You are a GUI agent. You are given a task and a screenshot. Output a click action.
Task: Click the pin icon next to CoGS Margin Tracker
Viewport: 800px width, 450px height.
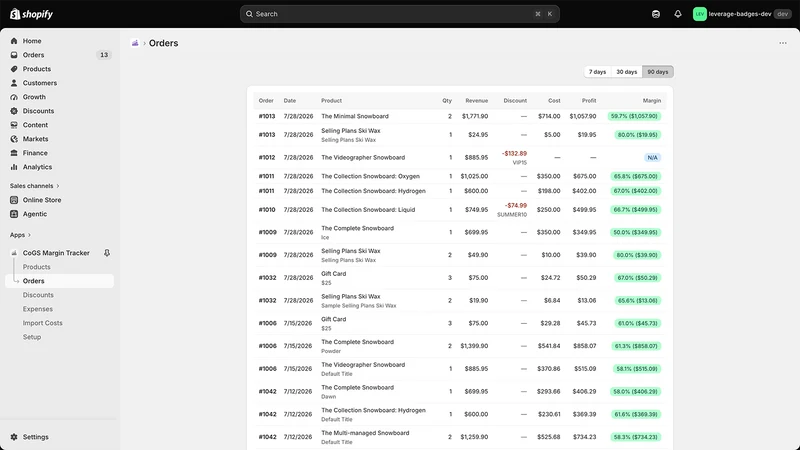tap(107, 253)
